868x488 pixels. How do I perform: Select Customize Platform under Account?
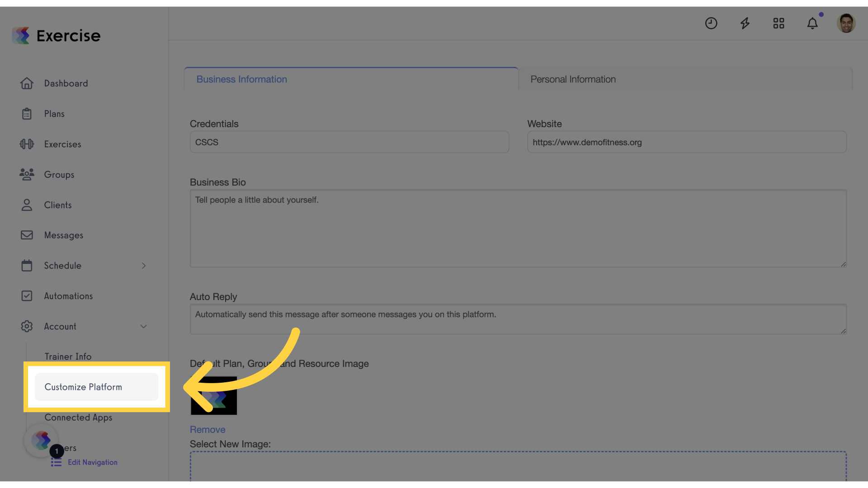pos(97,387)
